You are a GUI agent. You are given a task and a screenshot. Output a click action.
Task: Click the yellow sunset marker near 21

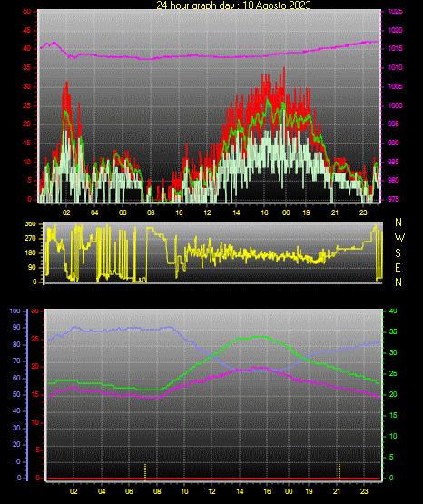coord(339,472)
